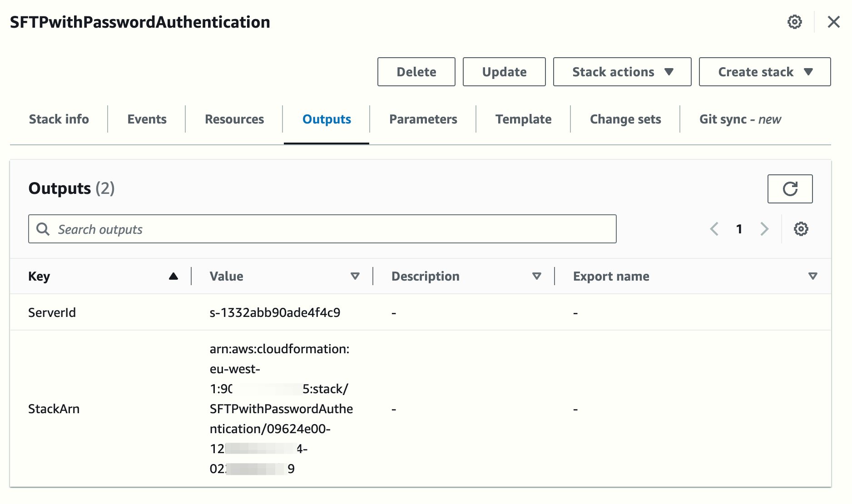Open the Value column filter
The width and height of the screenshot is (852, 504).
(x=355, y=276)
